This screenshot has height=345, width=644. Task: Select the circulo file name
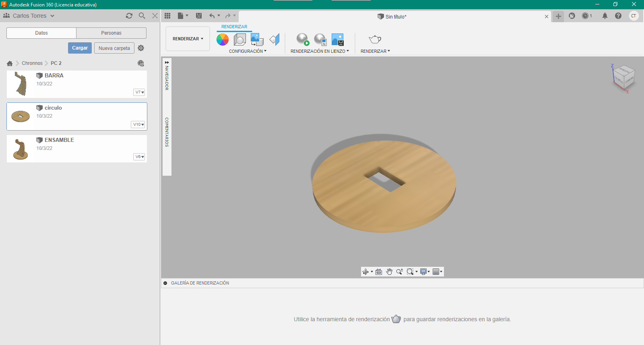tap(53, 108)
